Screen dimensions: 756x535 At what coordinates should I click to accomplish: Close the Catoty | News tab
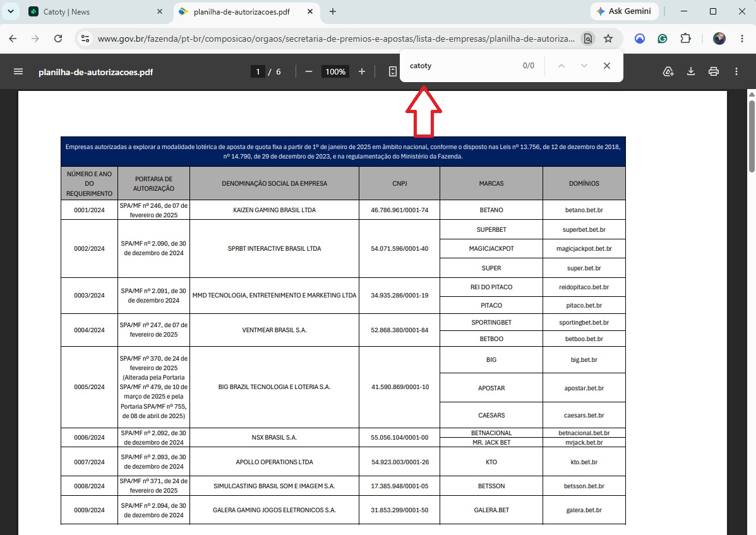pos(160,11)
